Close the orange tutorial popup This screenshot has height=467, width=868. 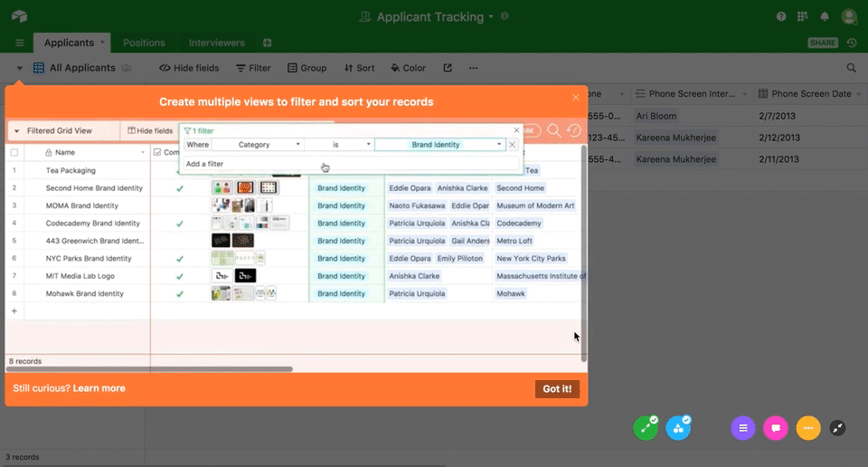(576, 98)
